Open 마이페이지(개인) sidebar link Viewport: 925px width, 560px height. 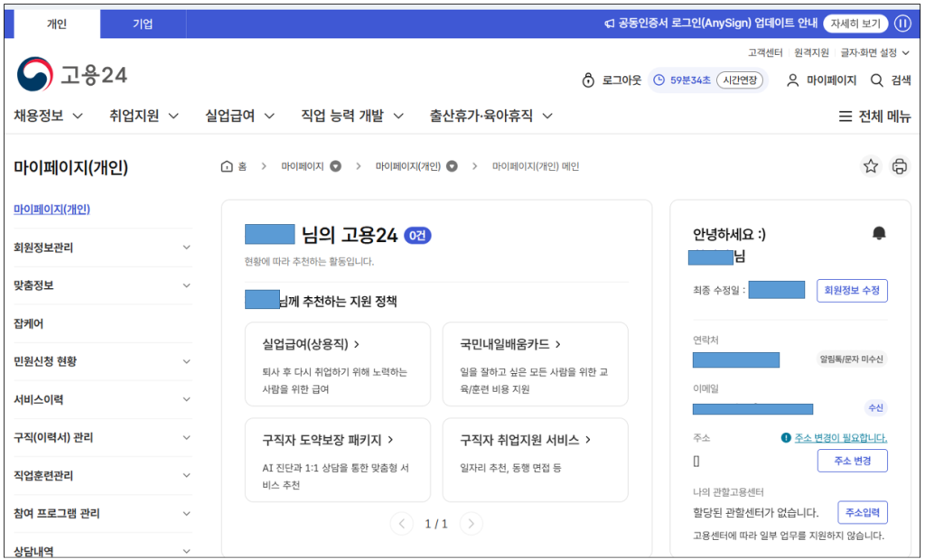[x=51, y=210]
